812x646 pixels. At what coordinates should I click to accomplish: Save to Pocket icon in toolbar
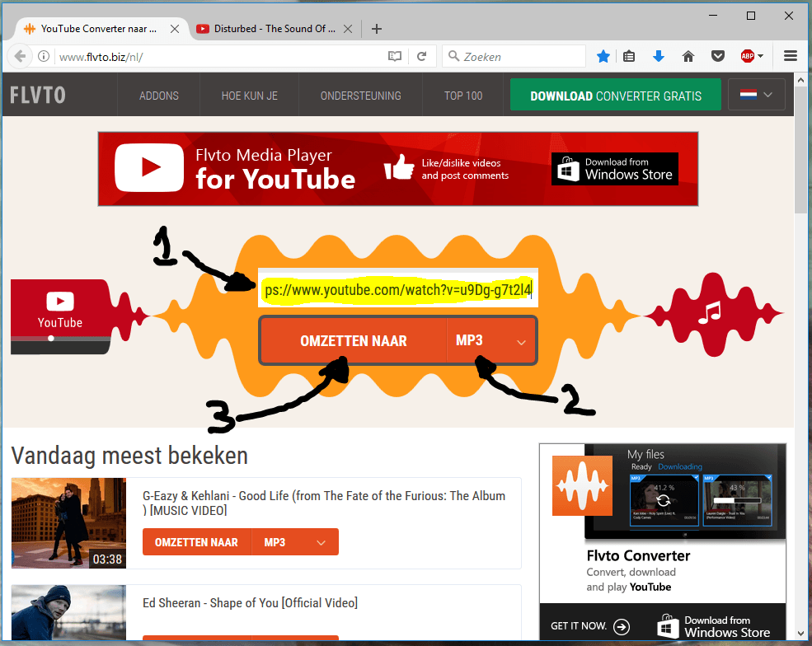coord(718,56)
